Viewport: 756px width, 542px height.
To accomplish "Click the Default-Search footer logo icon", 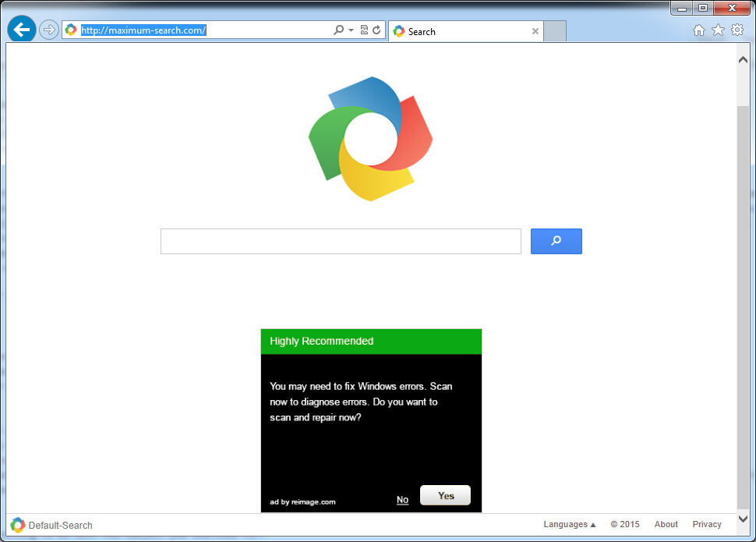I will point(18,525).
